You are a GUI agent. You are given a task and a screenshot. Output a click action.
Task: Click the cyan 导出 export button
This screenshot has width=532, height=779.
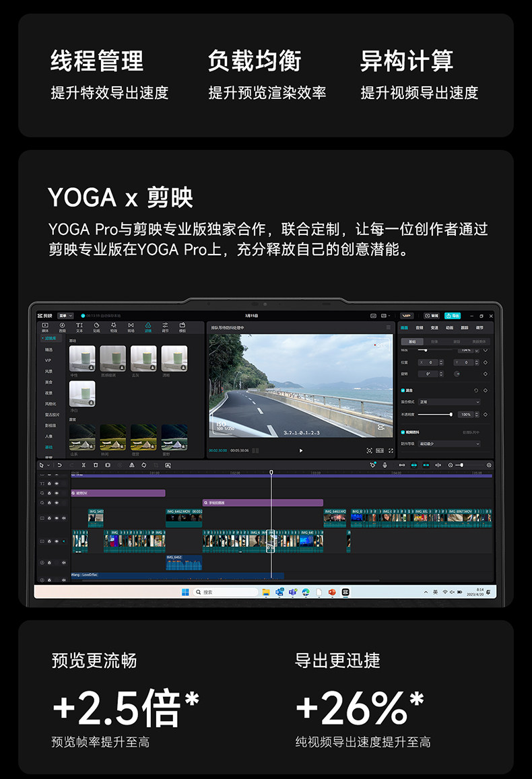click(453, 316)
